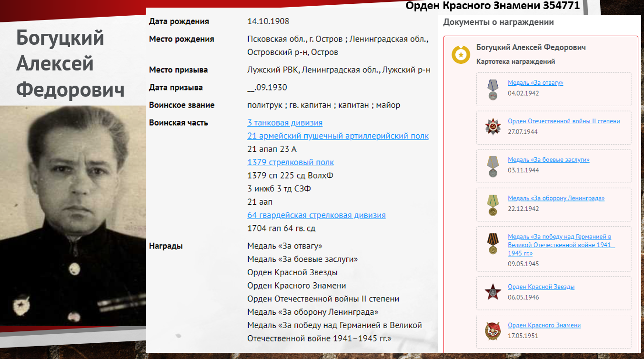The image size is (644, 359).
Task: Click the «Воинское звание» label
Action: coord(182,105)
